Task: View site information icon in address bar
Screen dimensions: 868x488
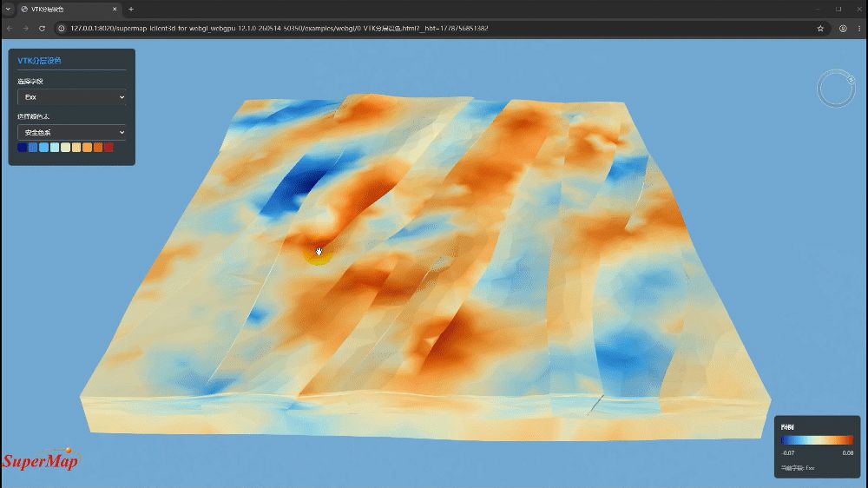Action: (62, 29)
